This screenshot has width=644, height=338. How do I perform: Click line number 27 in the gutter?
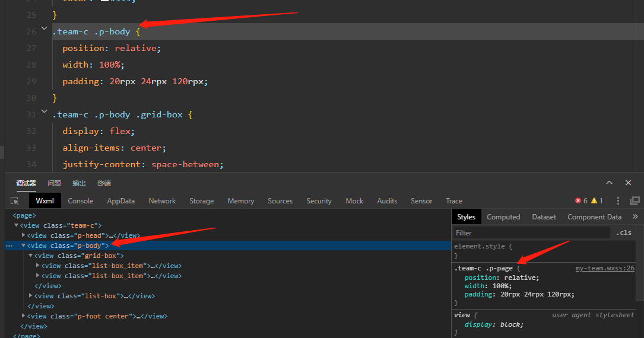(31, 48)
